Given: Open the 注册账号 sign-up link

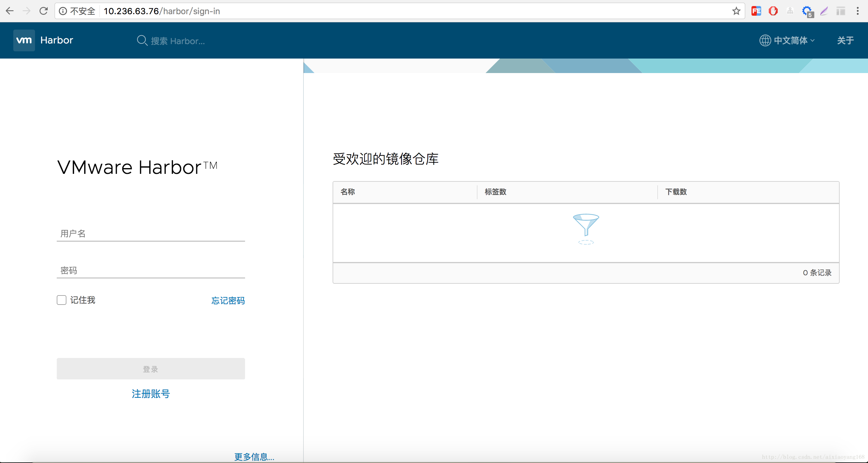Looking at the screenshot, I should (x=151, y=394).
